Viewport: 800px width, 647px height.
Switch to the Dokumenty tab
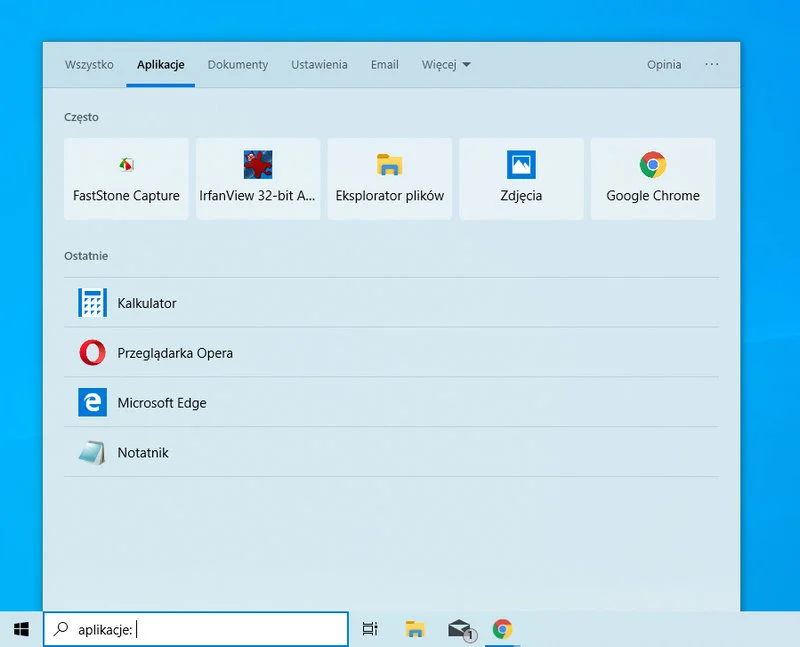click(x=238, y=64)
